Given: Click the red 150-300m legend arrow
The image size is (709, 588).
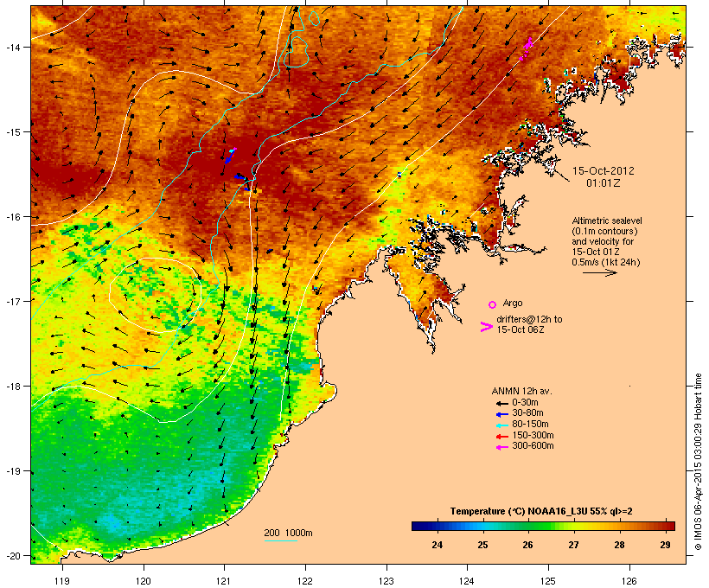Looking at the screenshot, I should tap(501, 436).
